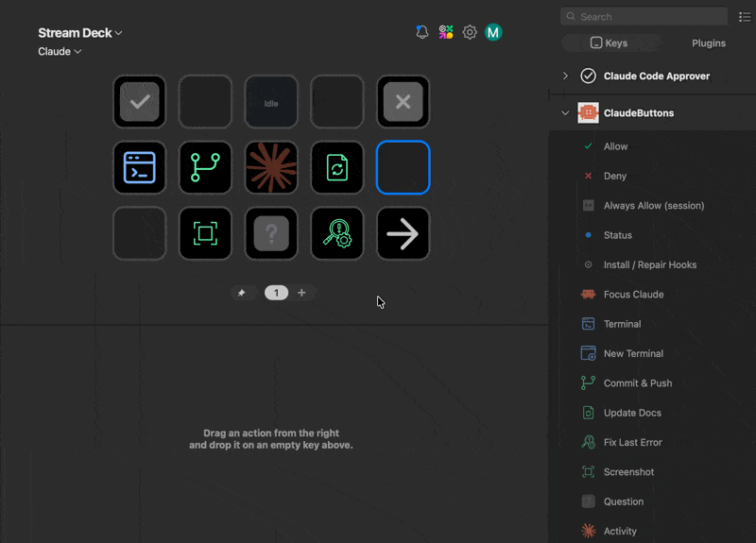
Task: Select the empty key highlighted in blue
Action: (404, 168)
